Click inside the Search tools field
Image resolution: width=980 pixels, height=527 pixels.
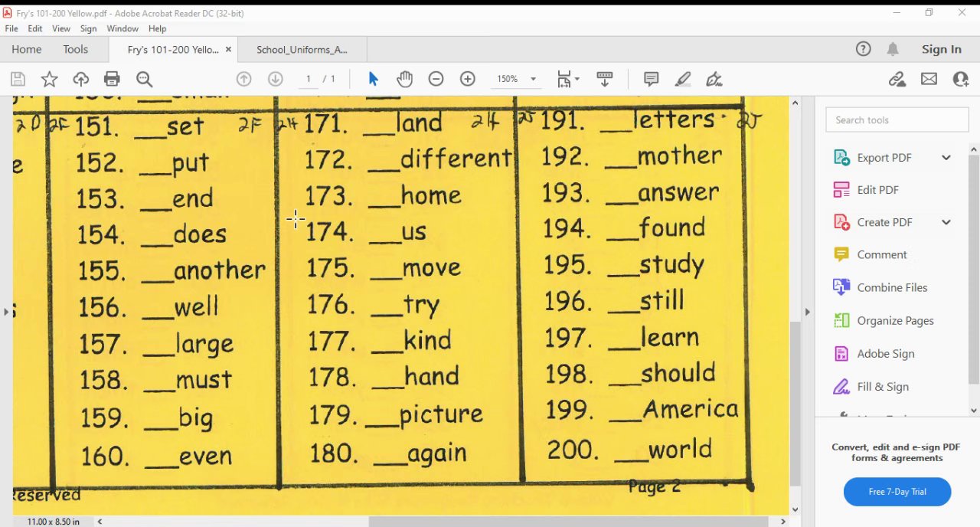click(897, 119)
